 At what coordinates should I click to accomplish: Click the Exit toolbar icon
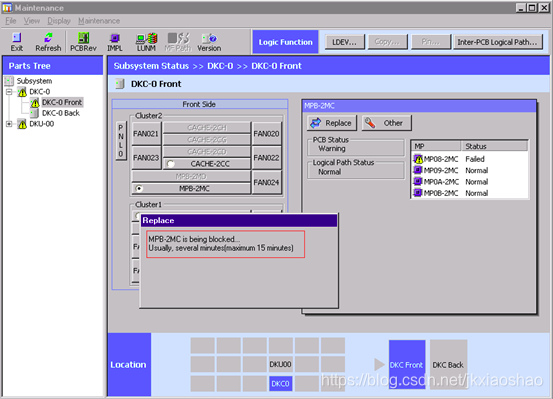click(x=17, y=42)
